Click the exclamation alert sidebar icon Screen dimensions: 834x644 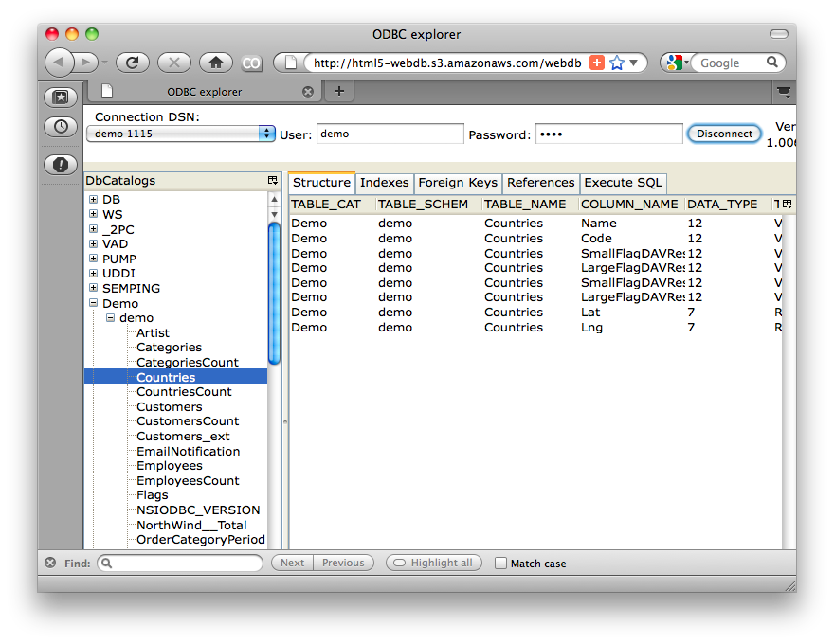click(x=61, y=165)
